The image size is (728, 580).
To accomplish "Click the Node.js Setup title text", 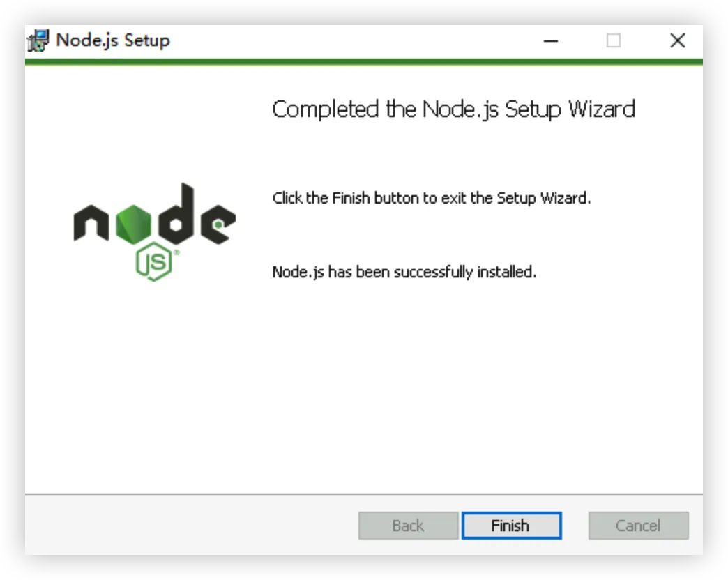I will 113,40.
